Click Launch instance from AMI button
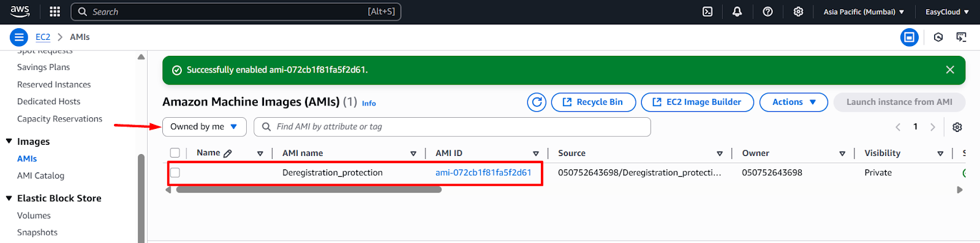 [899, 102]
